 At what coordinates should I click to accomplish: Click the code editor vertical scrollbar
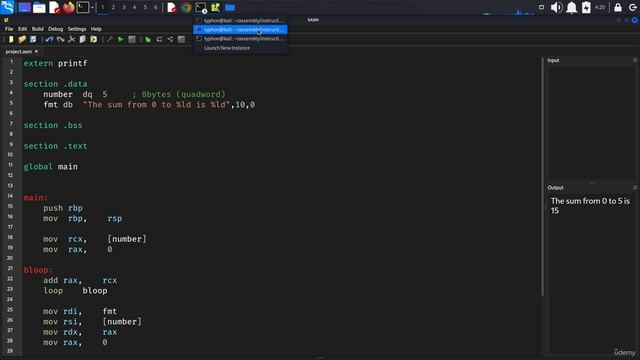pyautogui.click(x=542, y=176)
